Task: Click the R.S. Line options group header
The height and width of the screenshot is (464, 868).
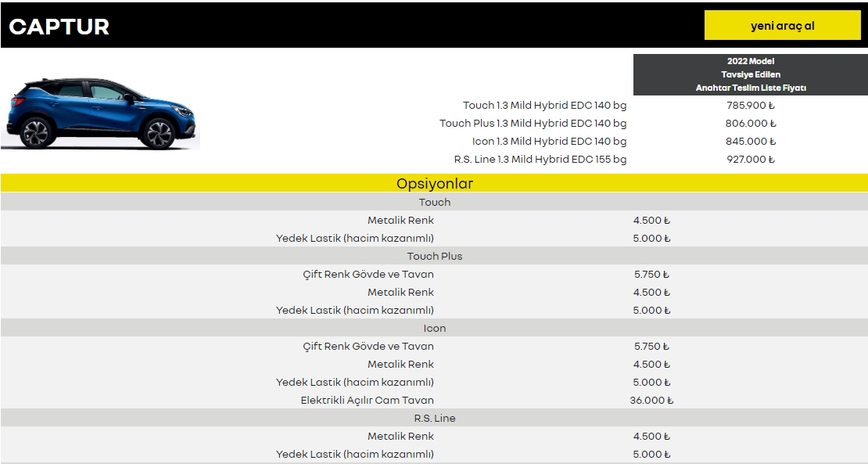Action: tap(434, 419)
